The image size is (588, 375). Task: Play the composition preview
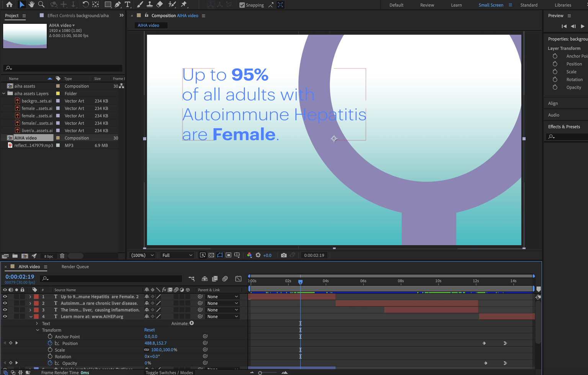point(582,26)
